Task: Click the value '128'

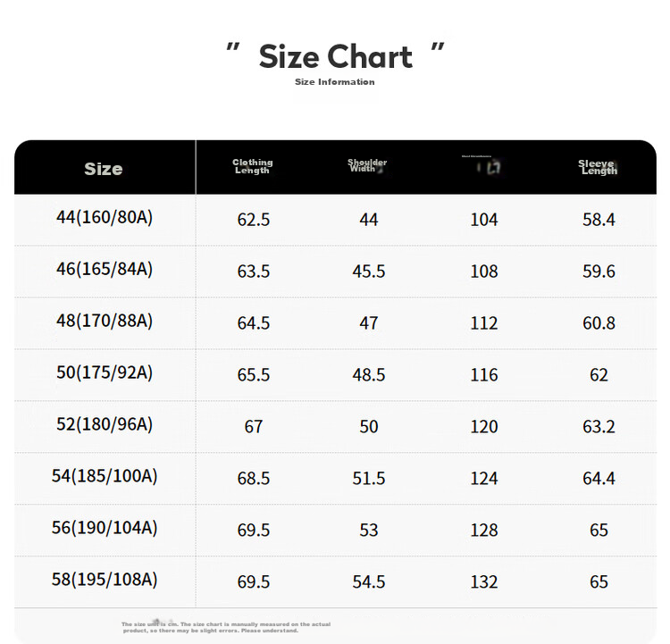Action: [484, 530]
